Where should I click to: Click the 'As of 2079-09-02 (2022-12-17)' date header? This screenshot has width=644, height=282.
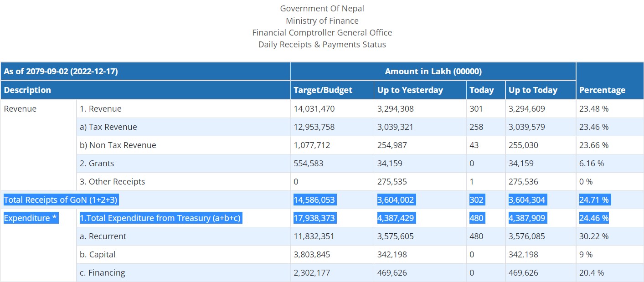tap(61, 72)
